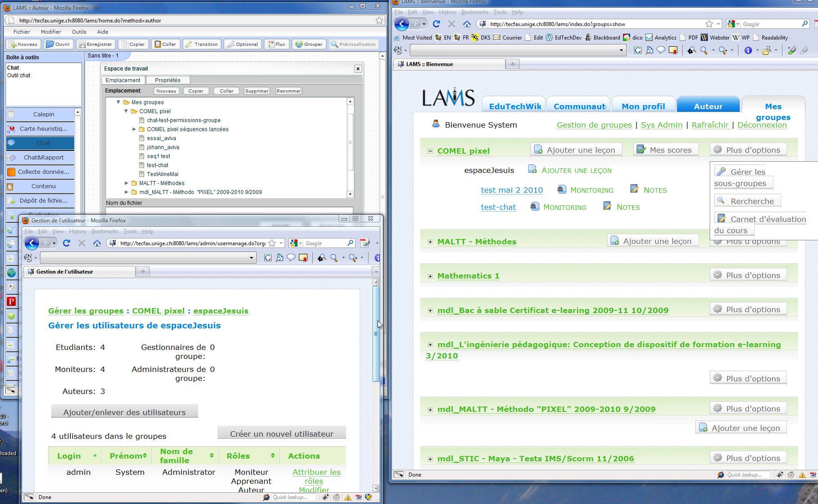This screenshot has width=818, height=504.
Task: Click the Monitoring icon for test-chat
Action: point(534,207)
